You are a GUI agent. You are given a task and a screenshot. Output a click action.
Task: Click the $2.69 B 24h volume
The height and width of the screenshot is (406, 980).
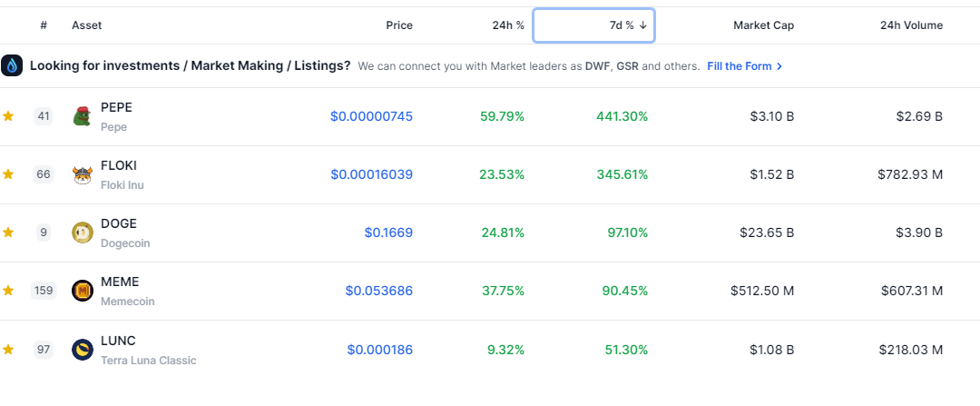tap(921, 116)
